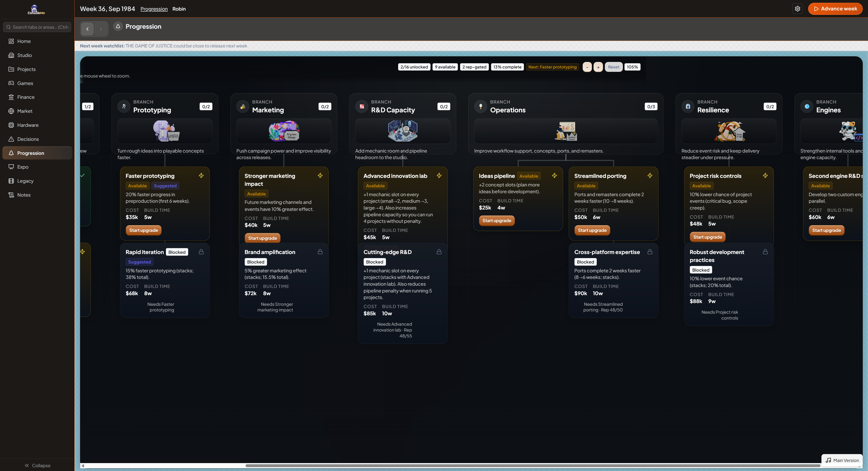Screen dimensions: 868x471
Task: Click lock icon on Robust development practices
Action: [765, 252]
